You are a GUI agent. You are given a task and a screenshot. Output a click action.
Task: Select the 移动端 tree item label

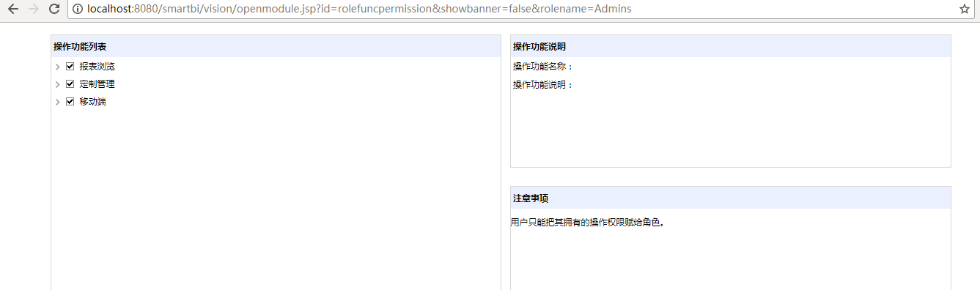(92, 102)
